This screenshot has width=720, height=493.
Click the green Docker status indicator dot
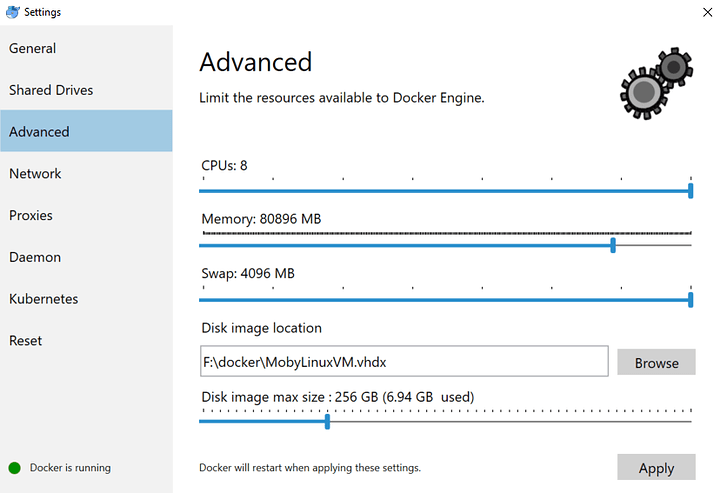tap(14, 467)
